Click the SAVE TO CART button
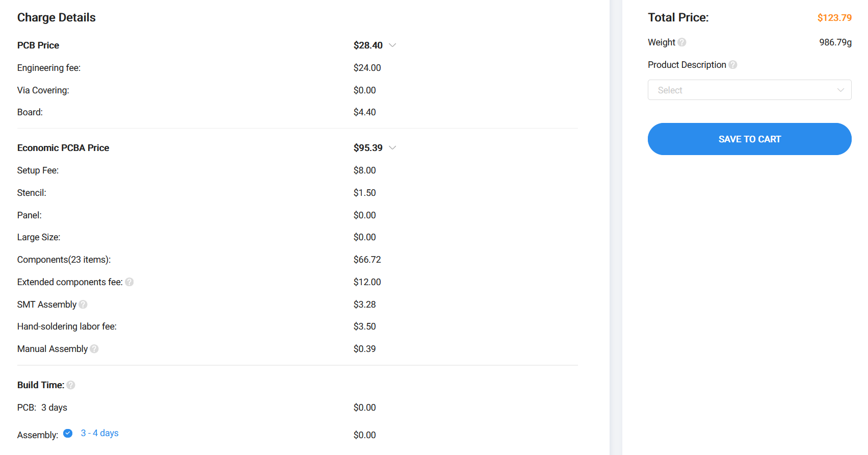 pyautogui.click(x=749, y=139)
